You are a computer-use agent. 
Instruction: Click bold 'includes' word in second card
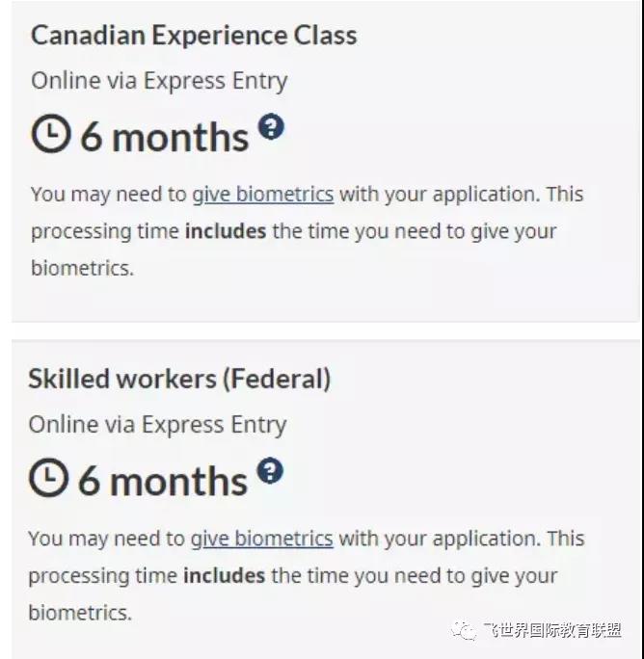click(x=225, y=576)
